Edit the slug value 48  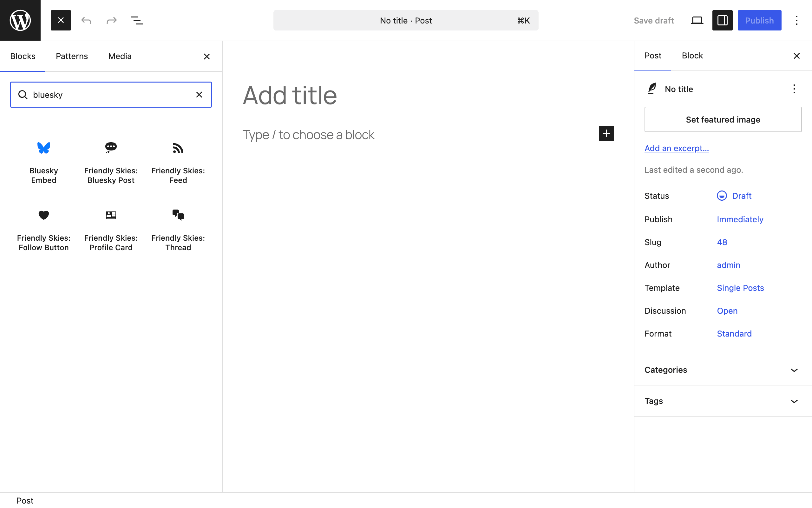722,242
